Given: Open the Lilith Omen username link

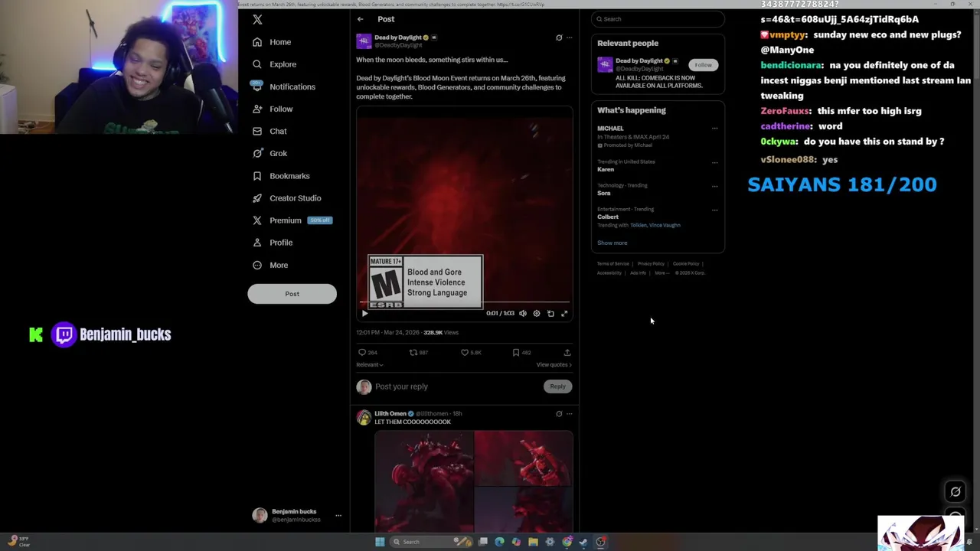Looking at the screenshot, I should coord(390,413).
